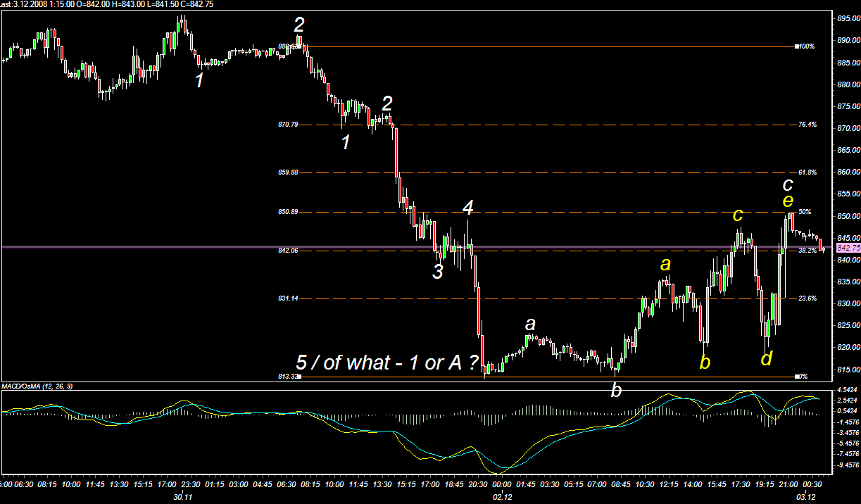Select the white wave label 4
Screen dimensions: 861x504
468,207
